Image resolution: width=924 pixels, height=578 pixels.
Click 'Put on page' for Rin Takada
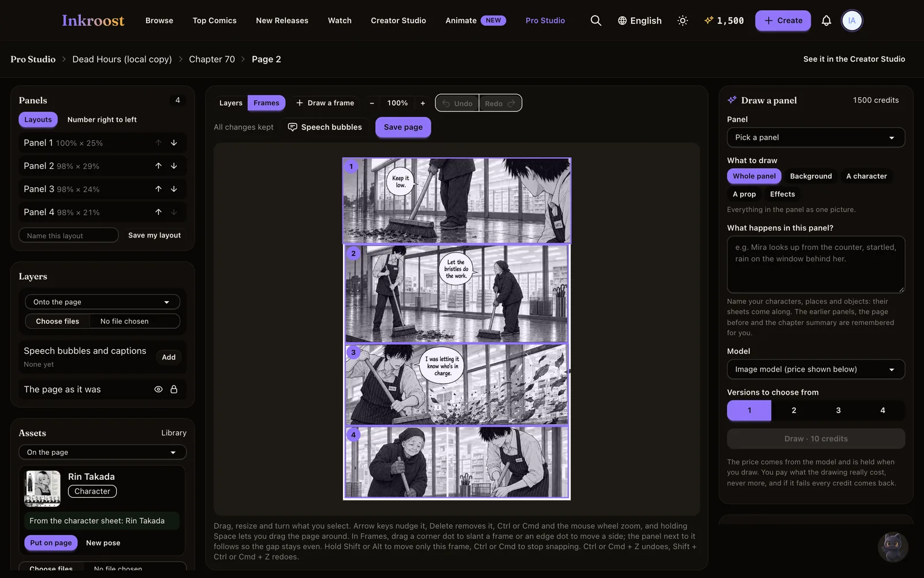51,543
